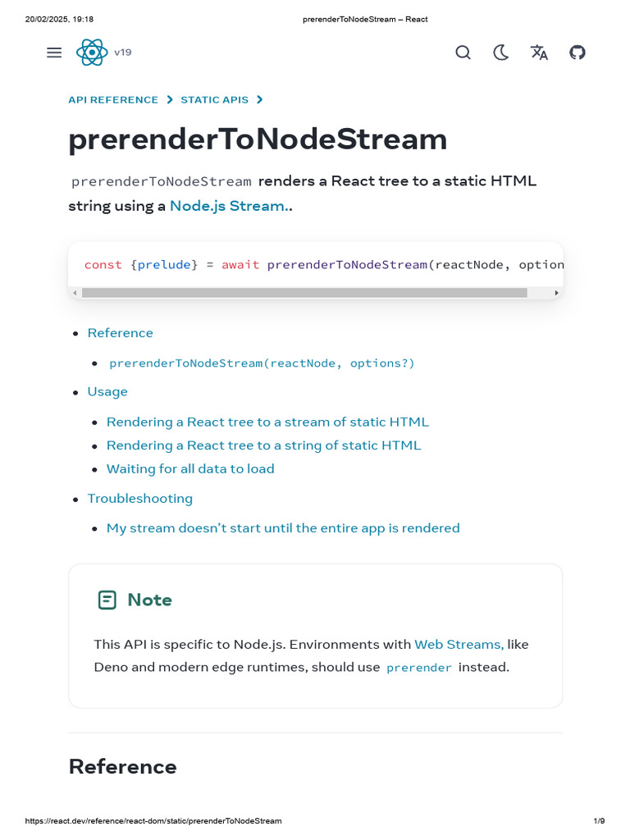Go to API Reference breadcrumb
630x840 pixels.
tap(113, 100)
